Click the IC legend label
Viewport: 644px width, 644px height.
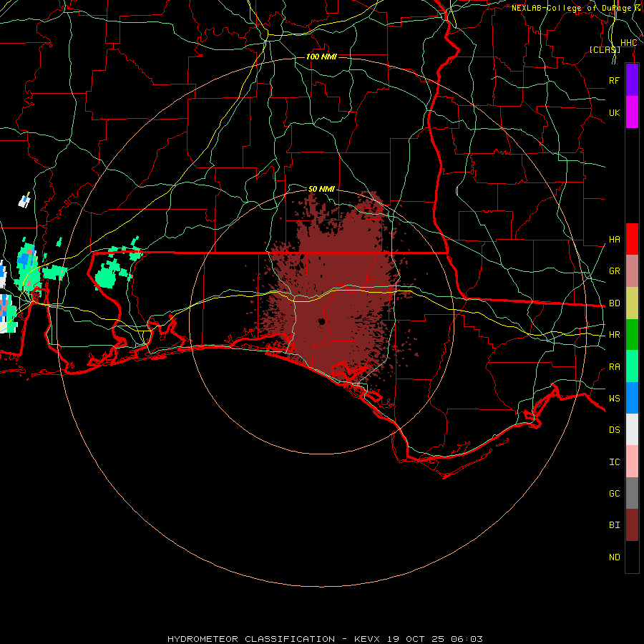tap(614, 462)
